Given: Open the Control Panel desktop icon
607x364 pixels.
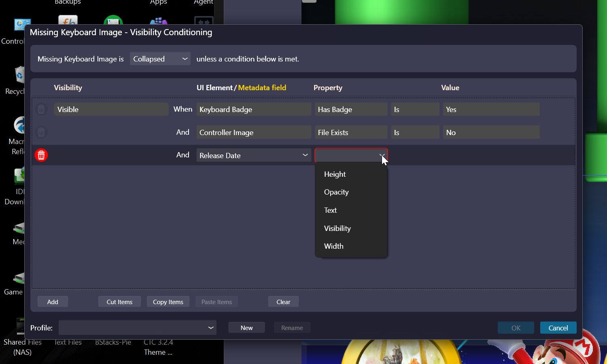Looking at the screenshot, I should pyautogui.click(x=20, y=26).
